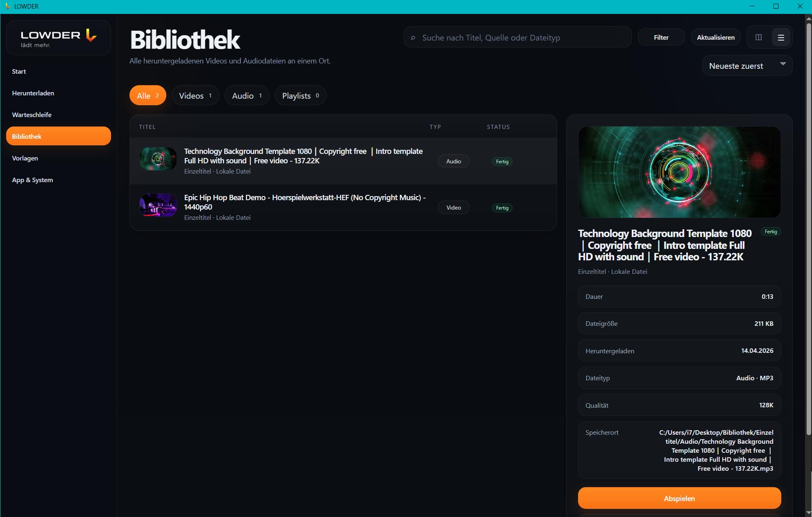The image size is (812, 517).
Task: Switch to the Playlists filter tab
Action: pyautogui.click(x=300, y=95)
